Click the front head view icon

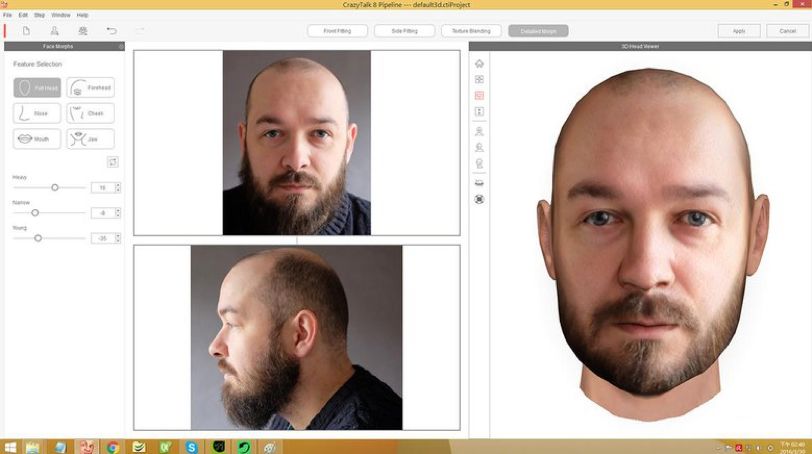point(479,130)
